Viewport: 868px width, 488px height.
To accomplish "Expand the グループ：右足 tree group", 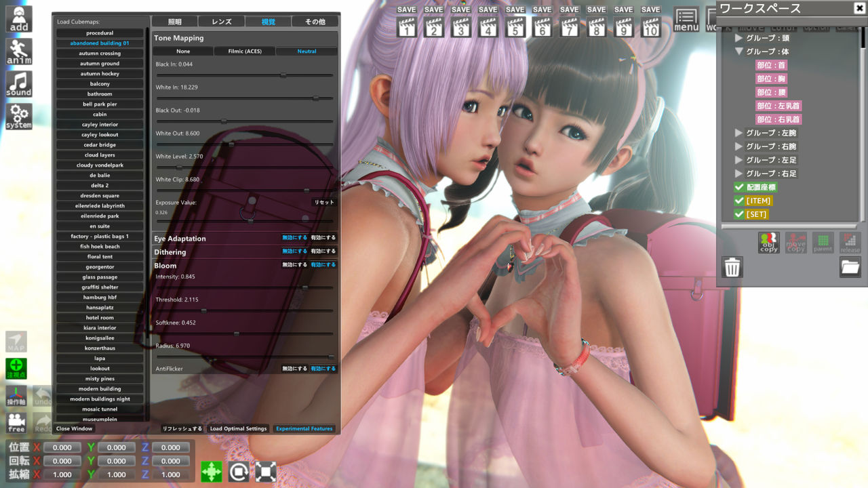I will [x=739, y=174].
